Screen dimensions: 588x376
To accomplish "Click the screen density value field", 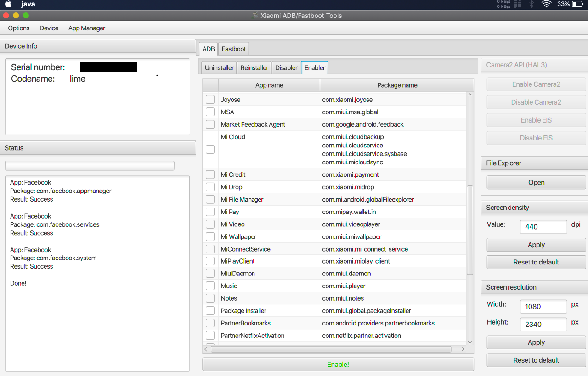I will (x=543, y=227).
